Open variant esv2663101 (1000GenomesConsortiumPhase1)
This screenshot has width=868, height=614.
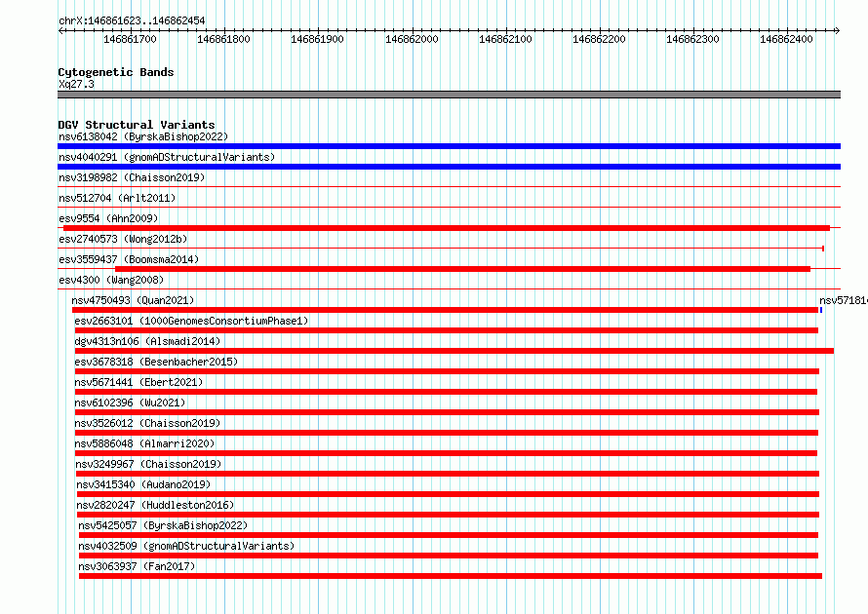pos(191,321)
